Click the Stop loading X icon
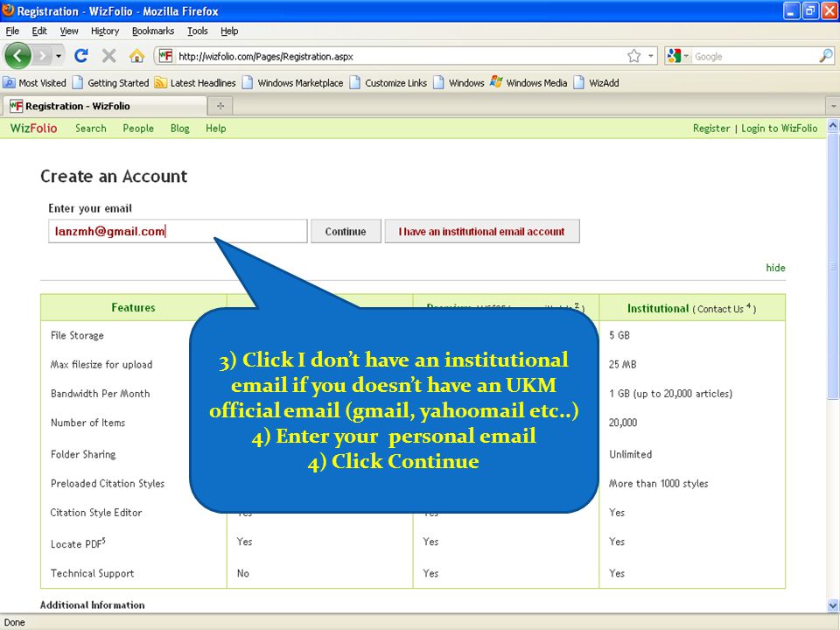 pos(108,56)
